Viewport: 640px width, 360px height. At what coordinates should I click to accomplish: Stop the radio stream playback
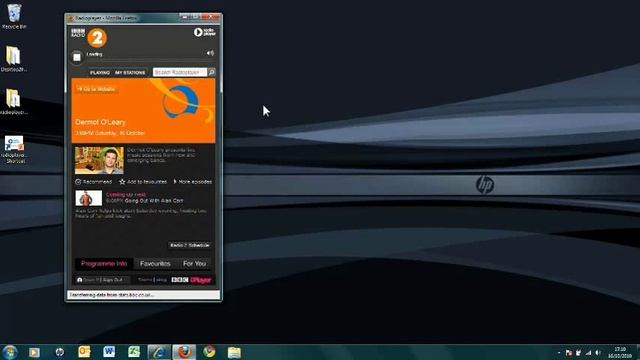click(77, 57)
